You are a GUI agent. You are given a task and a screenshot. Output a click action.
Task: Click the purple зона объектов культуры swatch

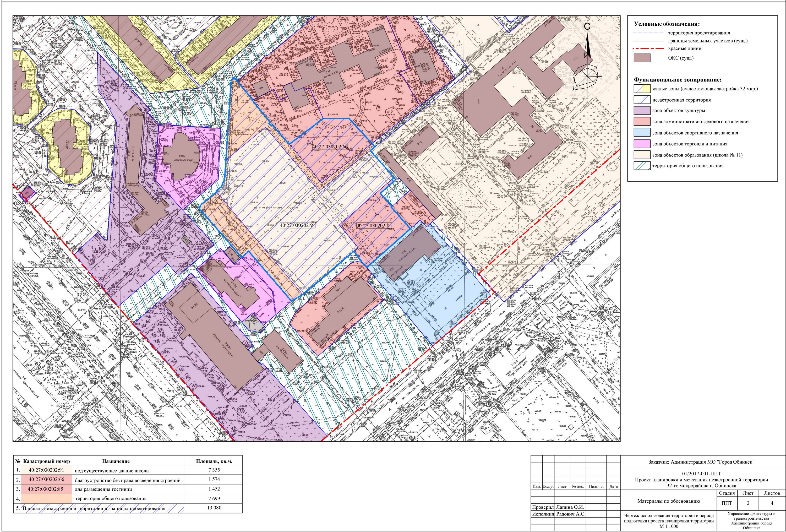click(642, 111)
